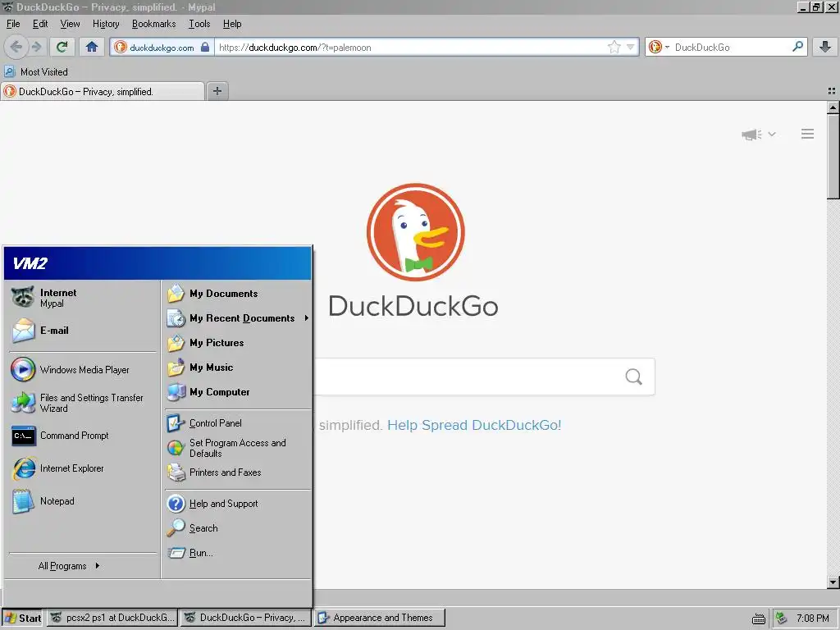Go forward with the forward arrow button
This screenshot has height=630, width=840.
tap(36, 47)
